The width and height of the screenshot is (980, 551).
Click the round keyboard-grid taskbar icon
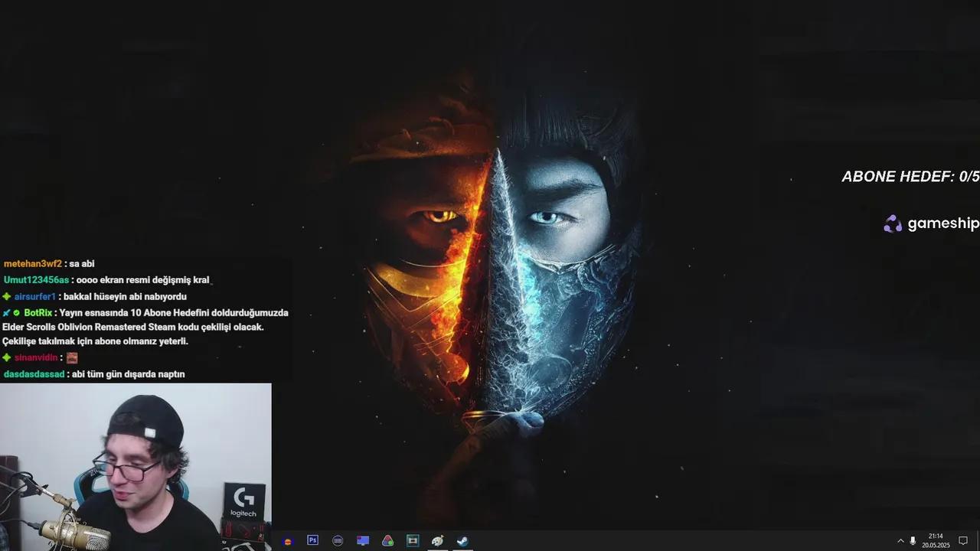[x=338, y=540]
